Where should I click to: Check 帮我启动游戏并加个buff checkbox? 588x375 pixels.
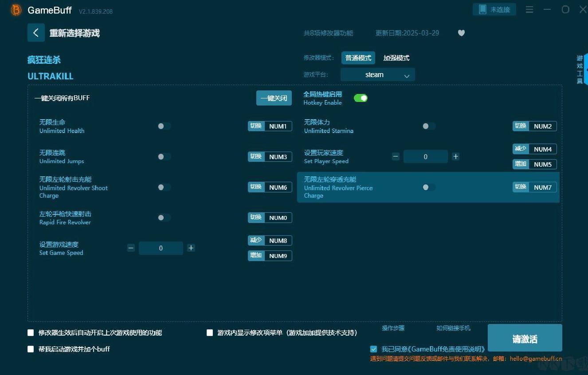click(x=31, y=349)
